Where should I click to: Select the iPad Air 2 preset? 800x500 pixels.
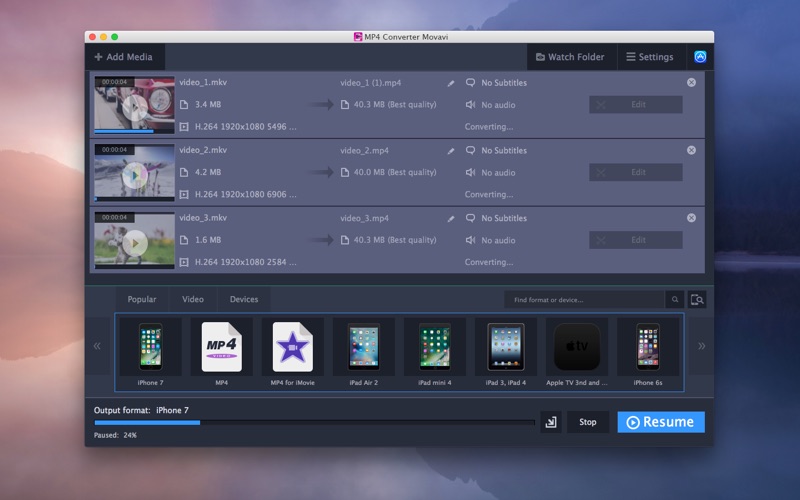coord(364,353)
